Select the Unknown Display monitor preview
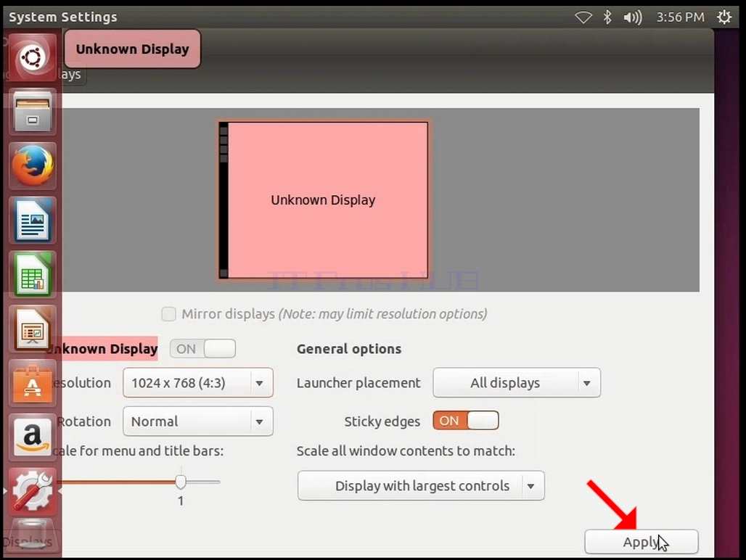The height and width of the screenshot is (560, 746). [x=323, y=200]
